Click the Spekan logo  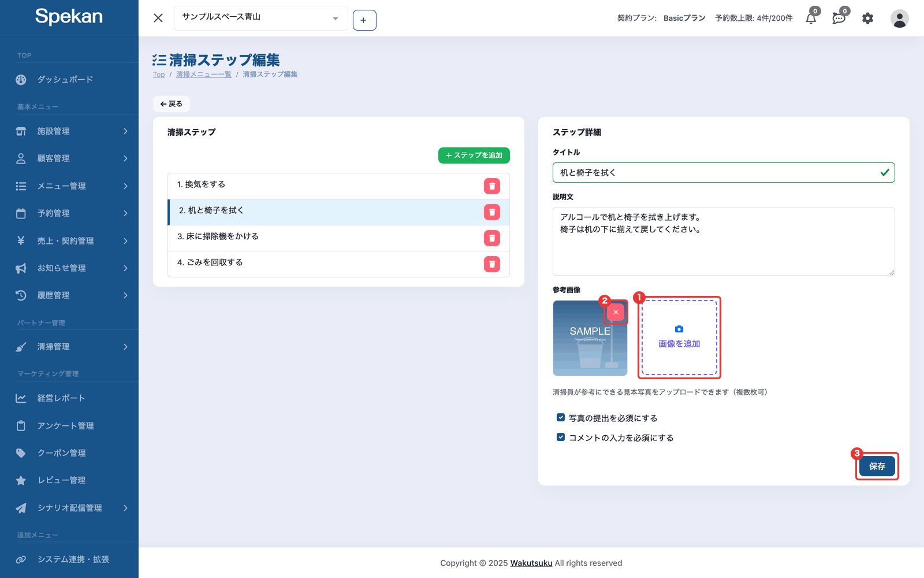(69, 17)
